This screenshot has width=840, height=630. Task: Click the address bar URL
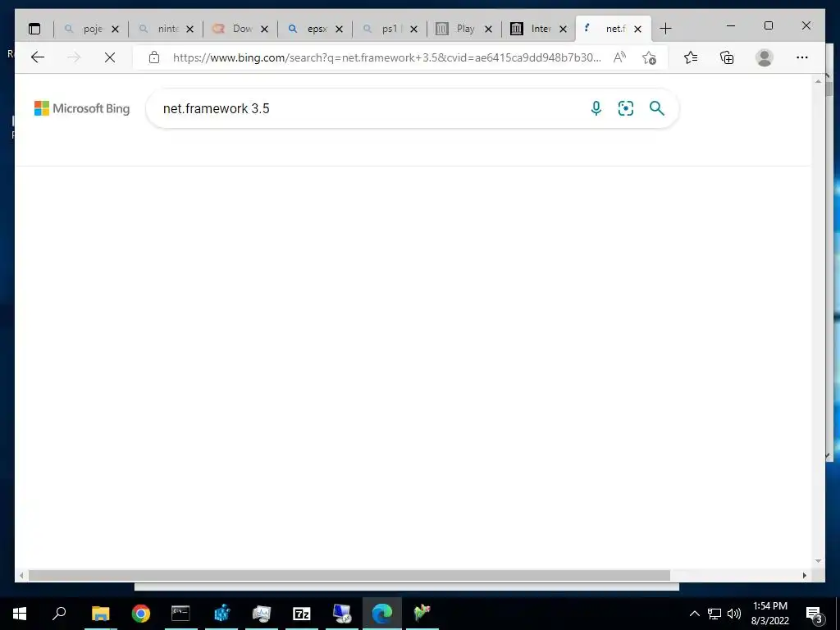click(x=386, y=57)
